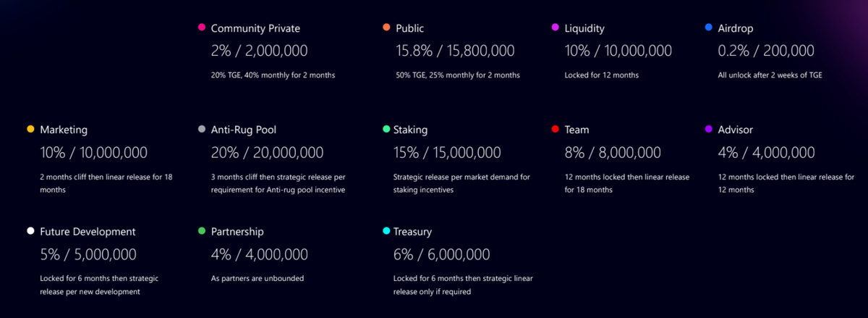
Task: Click the Anti-Rug Pool title
Action: coord(244,130)
